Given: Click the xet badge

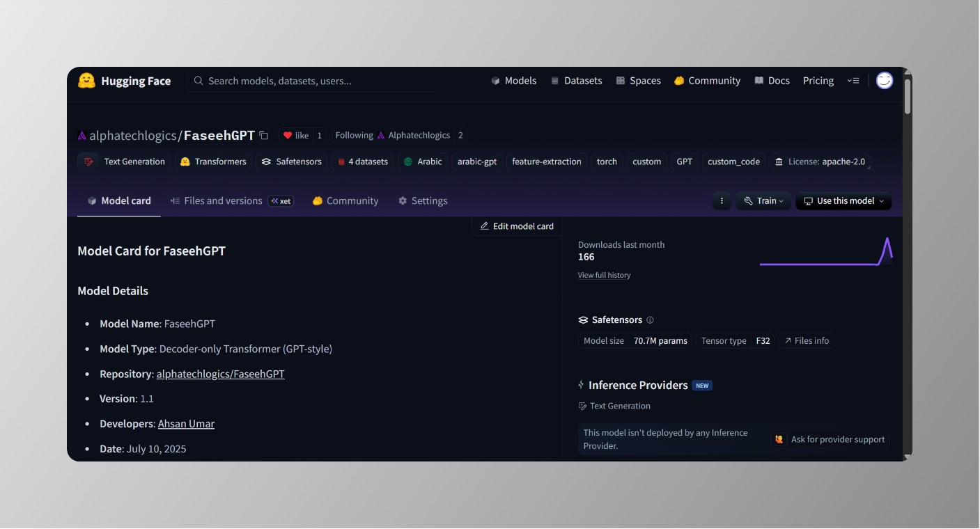Looking at the screenshot, I should point(281,201).
